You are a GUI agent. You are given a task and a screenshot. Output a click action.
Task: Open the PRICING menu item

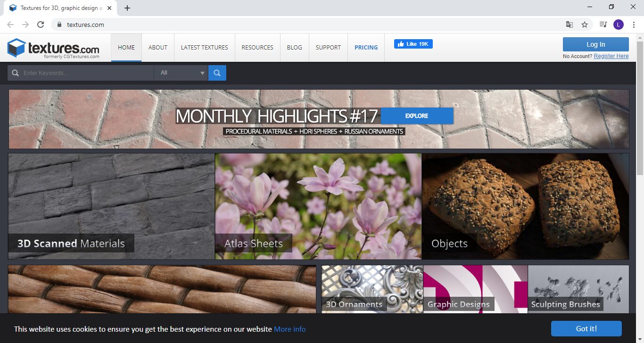[x=366, y=47]
